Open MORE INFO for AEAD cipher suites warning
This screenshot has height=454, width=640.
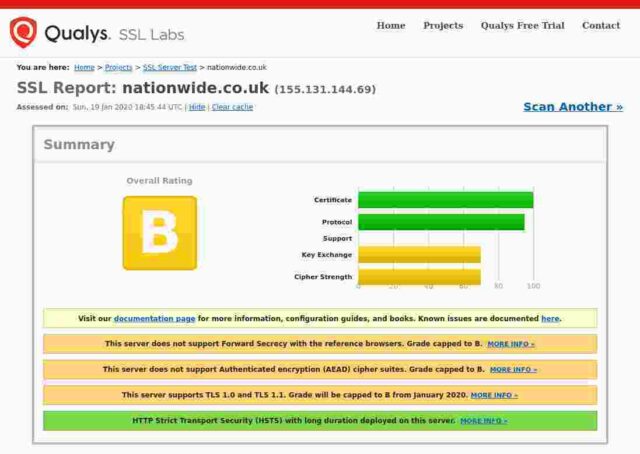click(513, 369)
